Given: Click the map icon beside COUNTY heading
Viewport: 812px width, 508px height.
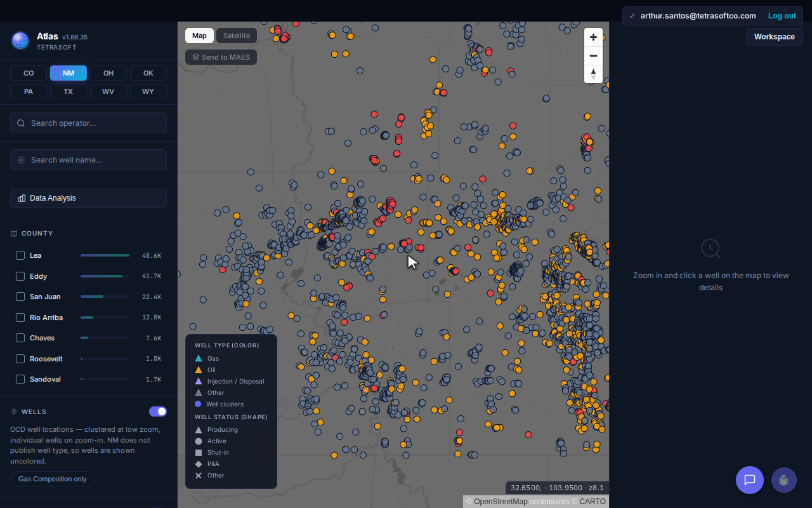Looking at the screenshot, I should tap(14, 234).
